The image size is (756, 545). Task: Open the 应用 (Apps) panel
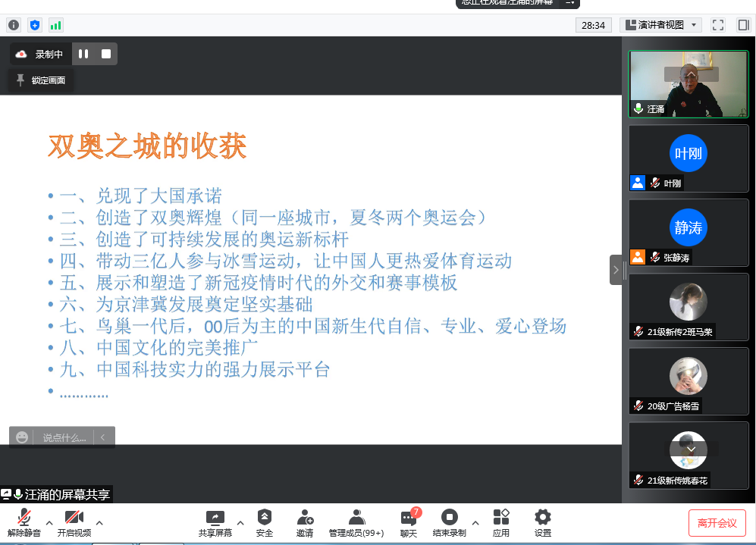click(500, 522)
